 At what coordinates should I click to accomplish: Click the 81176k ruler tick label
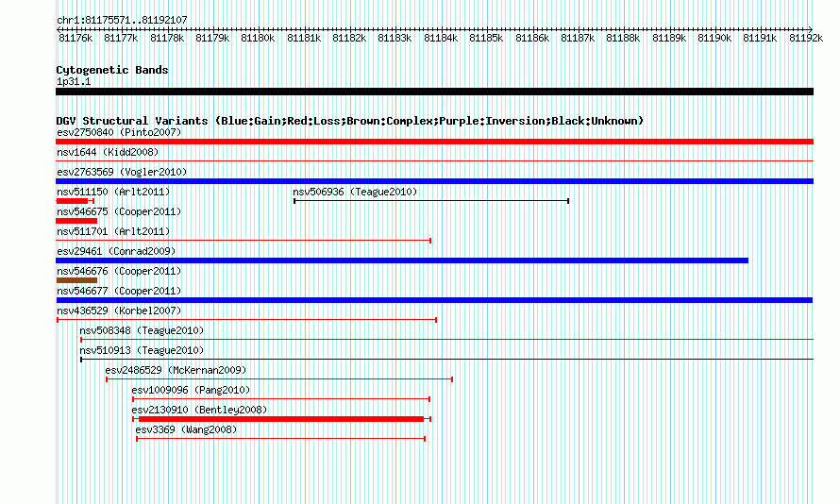(x=76, y=38)
